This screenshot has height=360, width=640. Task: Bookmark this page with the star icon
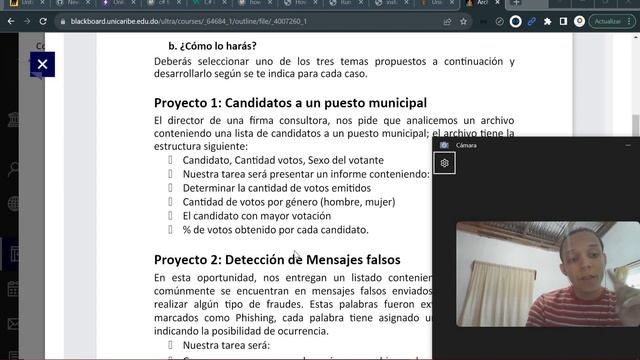[463, 21]
